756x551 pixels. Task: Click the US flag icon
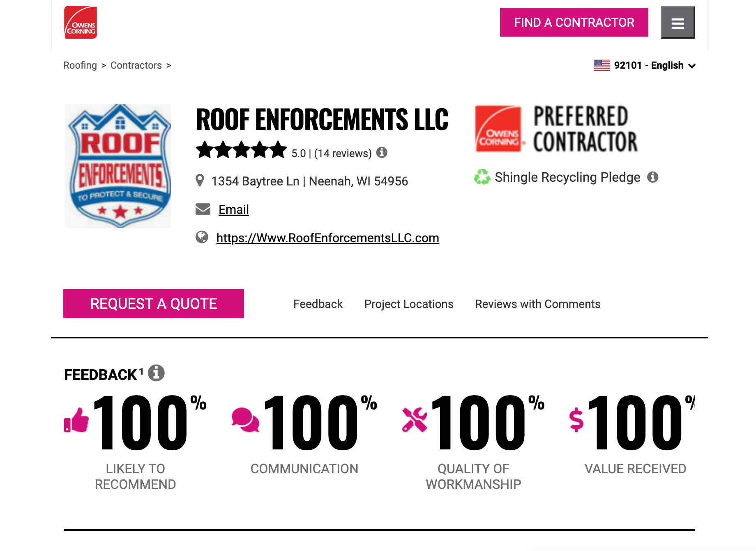[602, 65]
